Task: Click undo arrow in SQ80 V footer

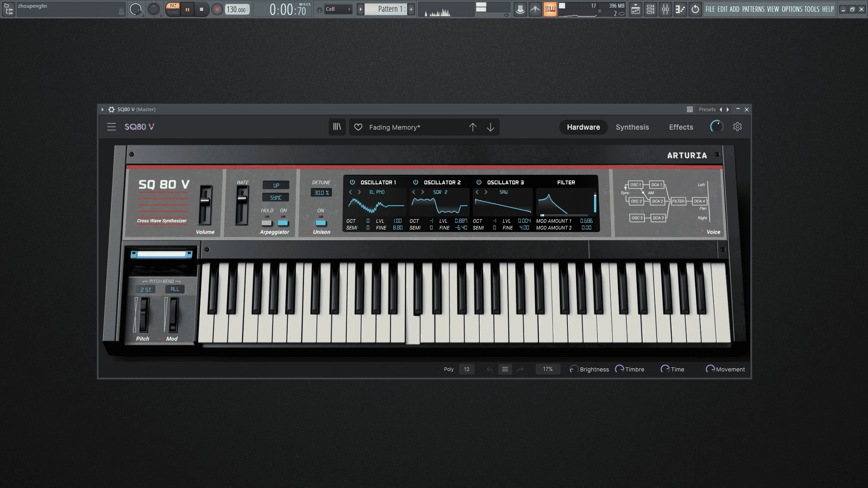Action: pos(490,370)
